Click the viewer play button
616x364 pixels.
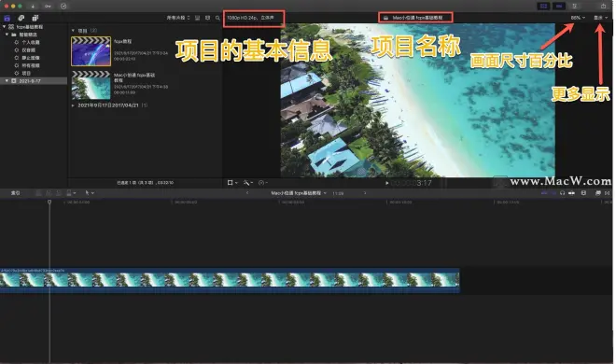pos(387,183)
